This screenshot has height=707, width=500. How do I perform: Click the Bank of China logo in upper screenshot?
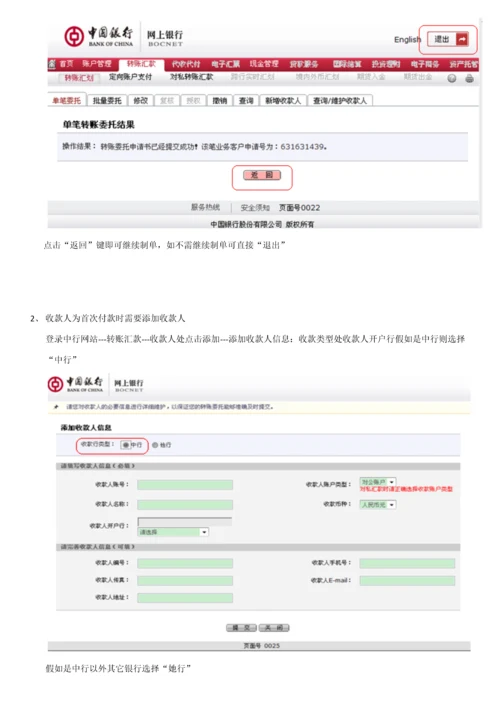point(99,37)
